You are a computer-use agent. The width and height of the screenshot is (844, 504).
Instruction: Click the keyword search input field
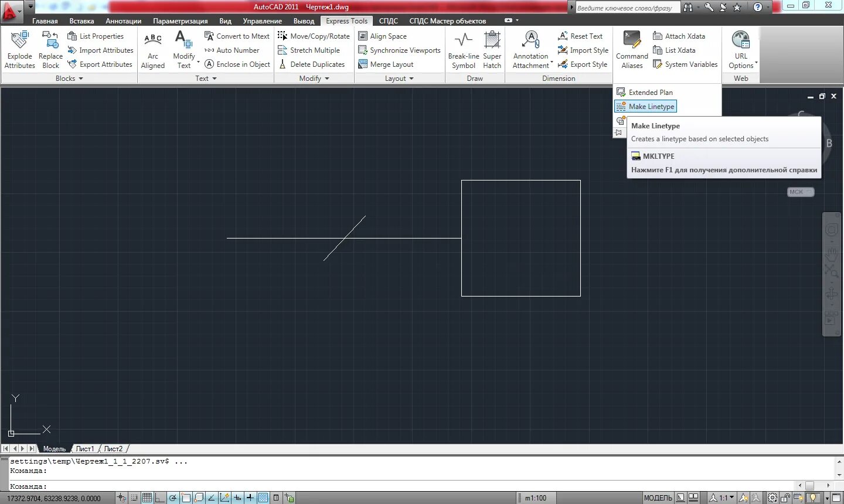click(x=628, y=8)
